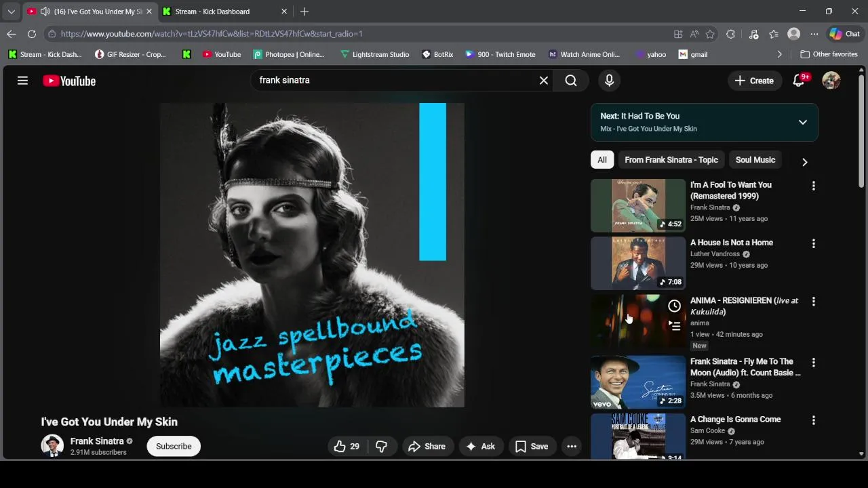Open YouTube notifications bell
The width and height of the screenshot is (868, 488).
pyautogui.click(x=799, y=81)
